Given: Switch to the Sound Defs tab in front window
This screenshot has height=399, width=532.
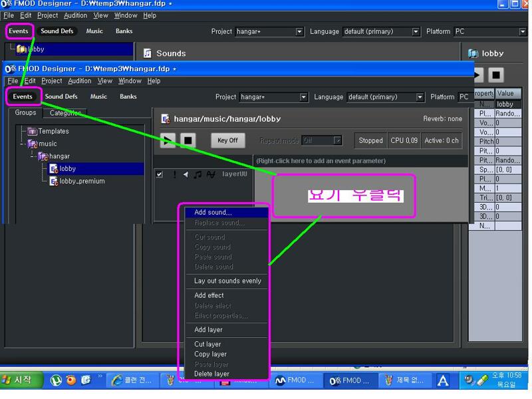Looking at the screenshot, I should click(x=61, y=96).
